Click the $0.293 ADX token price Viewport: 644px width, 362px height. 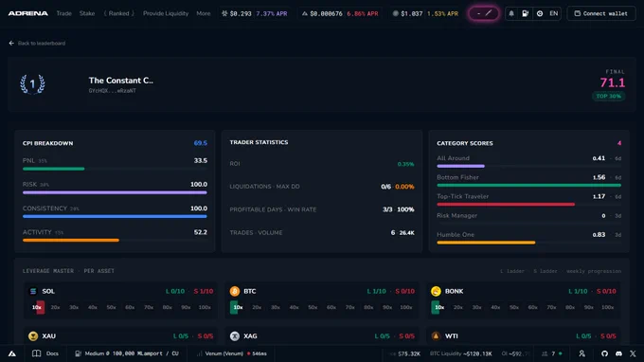point(241,13)
